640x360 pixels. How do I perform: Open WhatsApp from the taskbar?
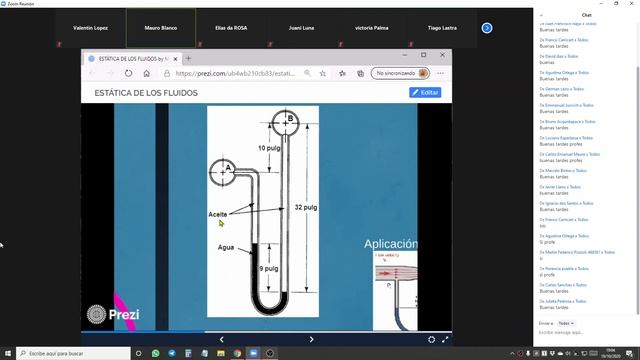tap(156, 353)
